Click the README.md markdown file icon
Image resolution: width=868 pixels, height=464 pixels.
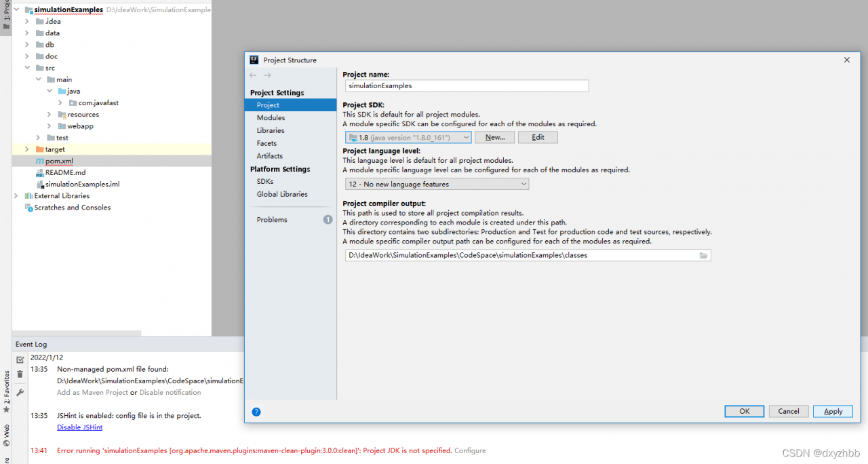[39, 173]
